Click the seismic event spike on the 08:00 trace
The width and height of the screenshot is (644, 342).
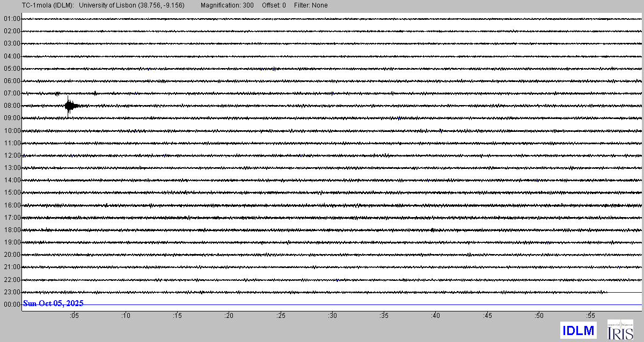point(69,106)
